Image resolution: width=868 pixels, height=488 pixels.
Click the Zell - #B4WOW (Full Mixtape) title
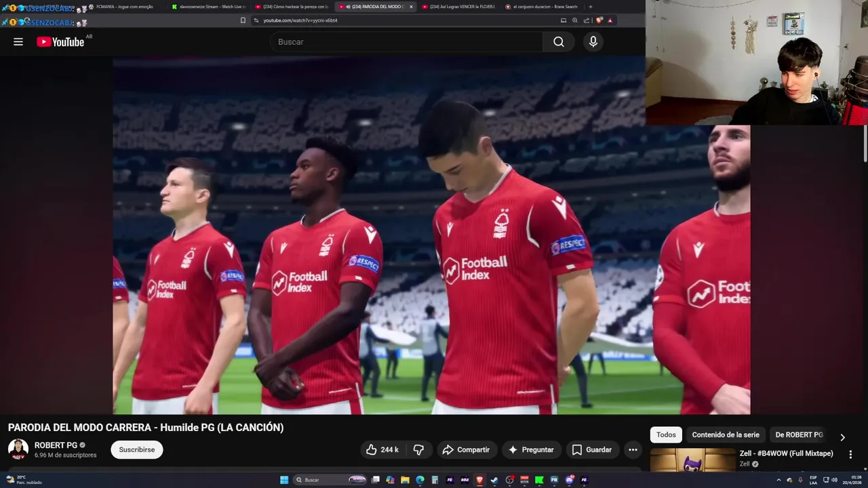[786, 453]
